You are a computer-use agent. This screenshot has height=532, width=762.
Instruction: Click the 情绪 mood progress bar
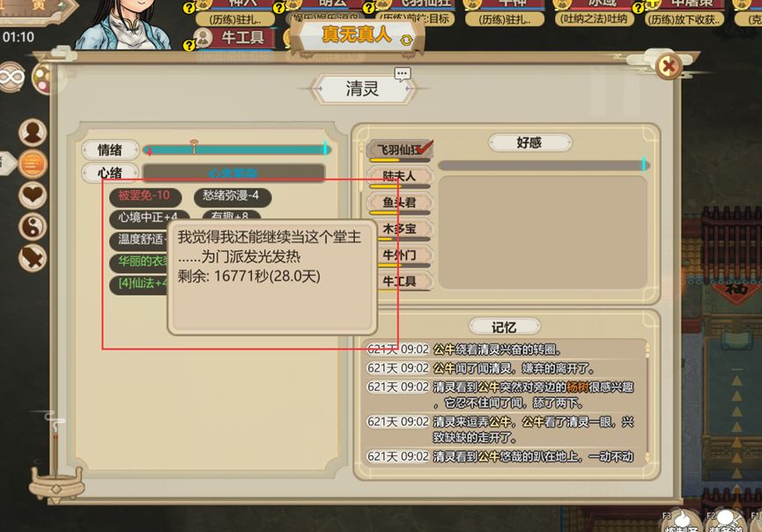pos(237,150)
